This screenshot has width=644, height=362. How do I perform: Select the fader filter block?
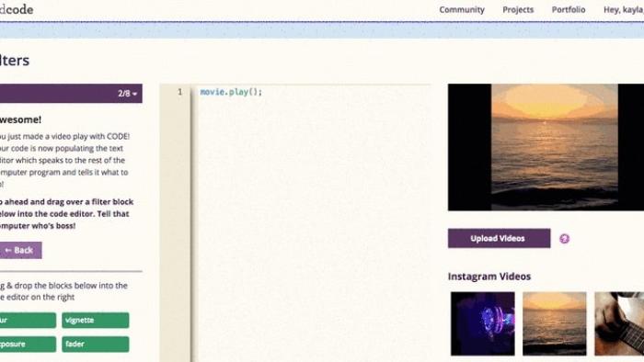[x=96, y=345]
